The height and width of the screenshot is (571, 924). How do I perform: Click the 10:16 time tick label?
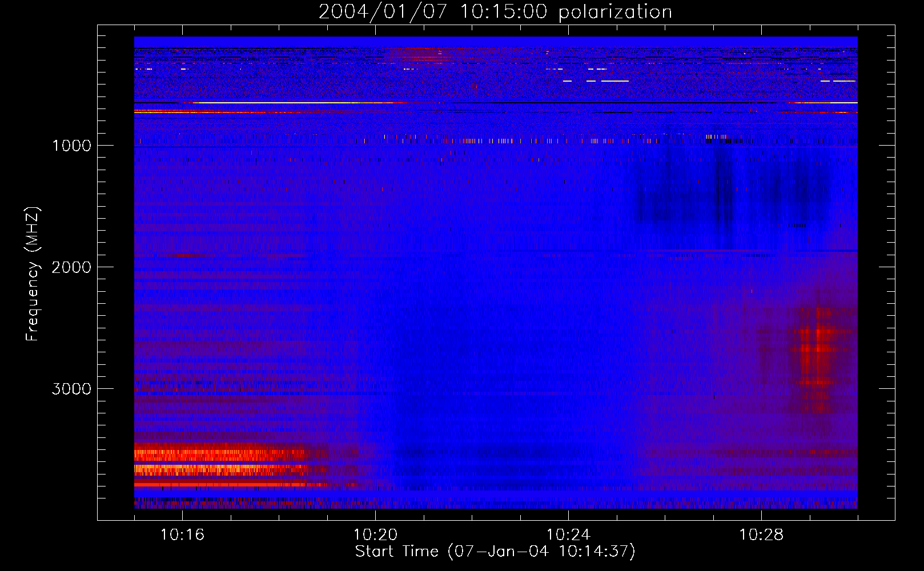coord(182,534)
